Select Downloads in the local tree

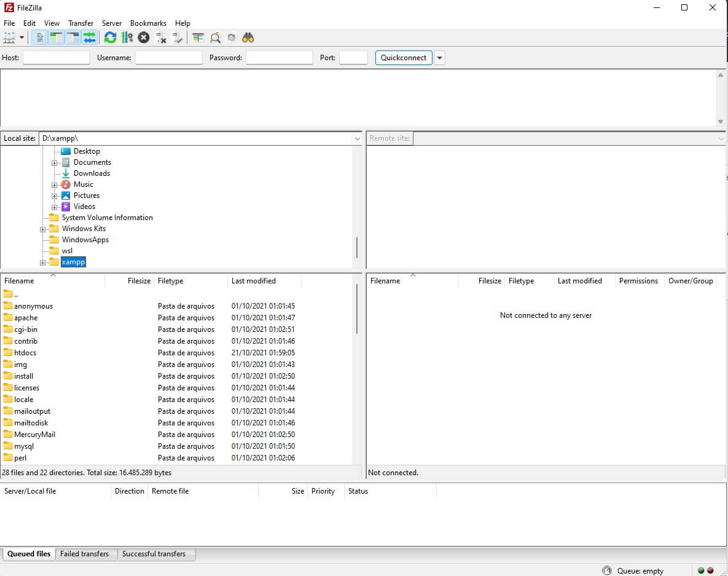pos(92,173)
